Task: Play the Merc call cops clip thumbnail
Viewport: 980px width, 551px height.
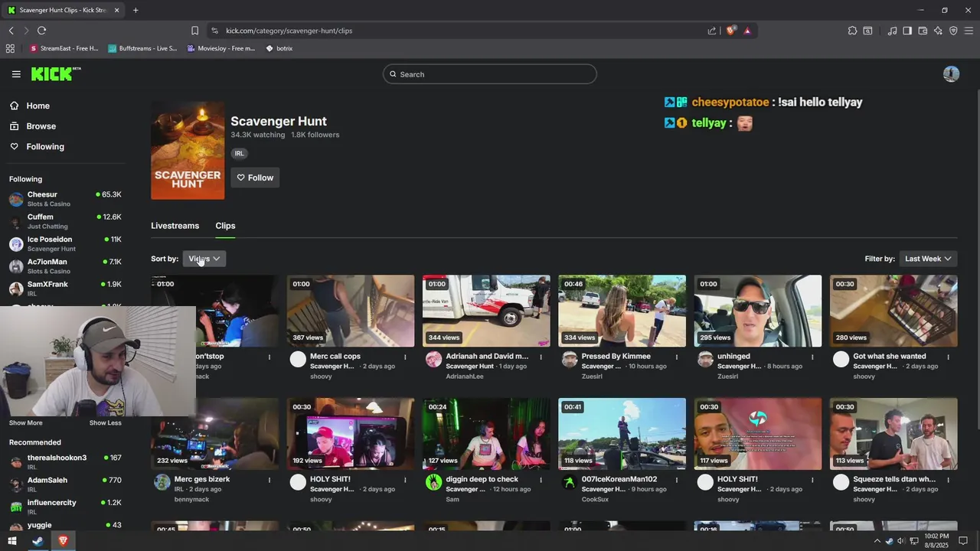Action: click(350, 311)
